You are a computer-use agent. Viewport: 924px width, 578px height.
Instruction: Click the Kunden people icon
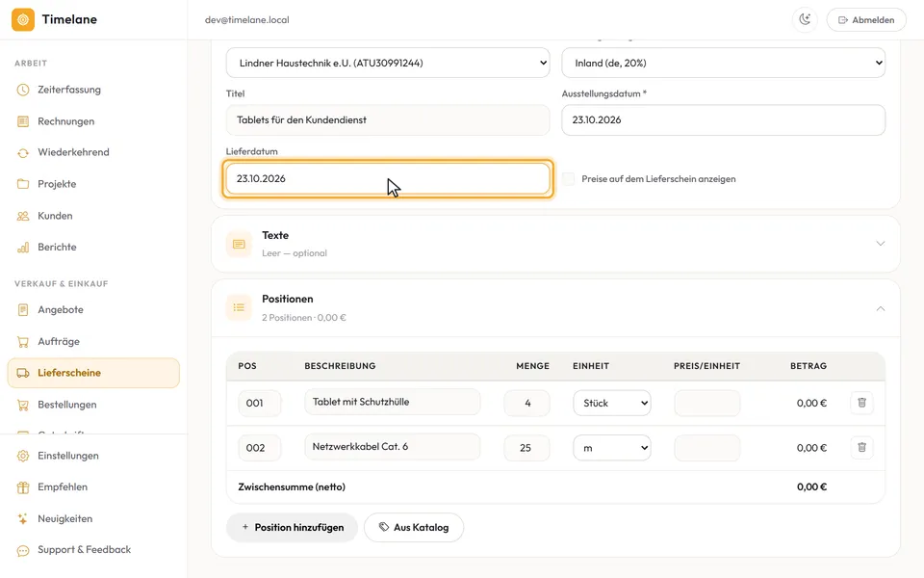coord(23,216)
